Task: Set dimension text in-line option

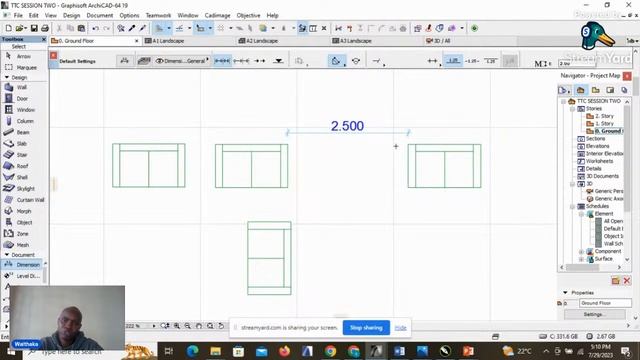Action: pyautogui.click(x=472, y=61)
